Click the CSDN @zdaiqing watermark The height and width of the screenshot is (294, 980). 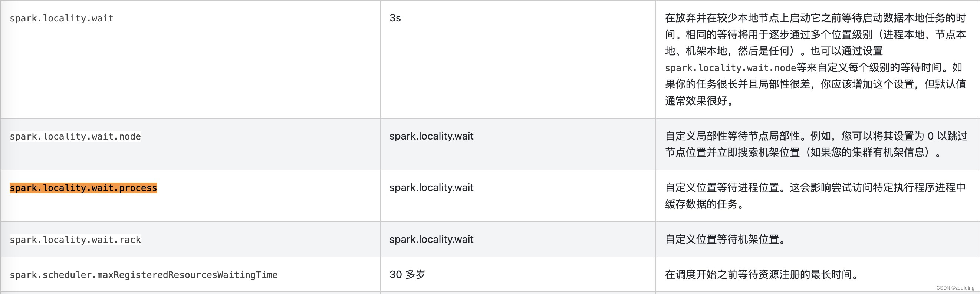pos(955,288)
